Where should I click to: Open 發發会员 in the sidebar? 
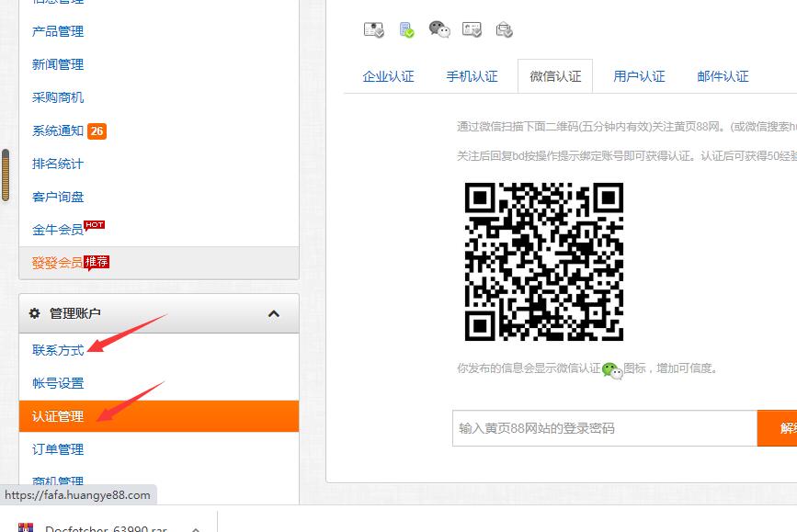[x=58, y=263]
